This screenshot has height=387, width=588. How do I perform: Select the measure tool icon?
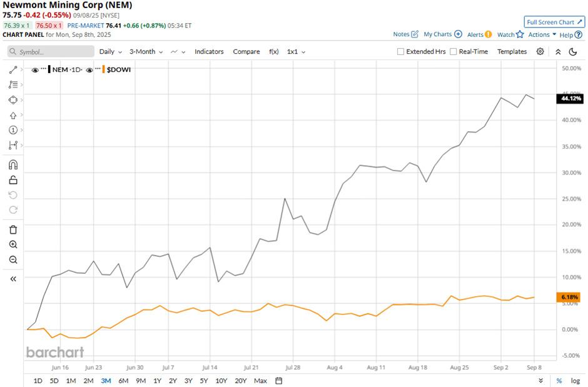(x=13, y=145)
